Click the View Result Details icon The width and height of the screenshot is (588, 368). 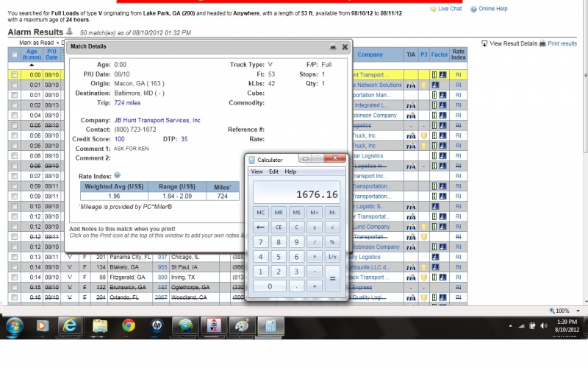click(484, 43)
